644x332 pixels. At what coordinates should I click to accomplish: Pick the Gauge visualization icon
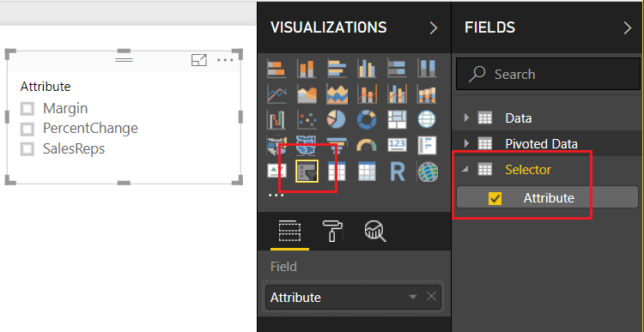(367, 145)
